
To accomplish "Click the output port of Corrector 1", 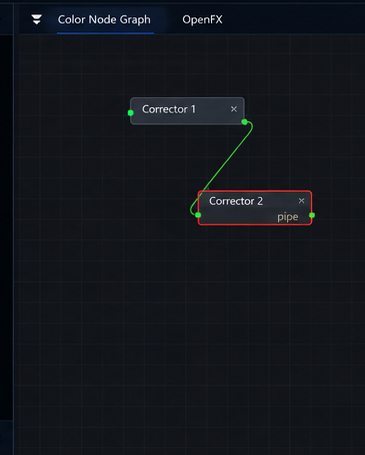I will [245, 122].
